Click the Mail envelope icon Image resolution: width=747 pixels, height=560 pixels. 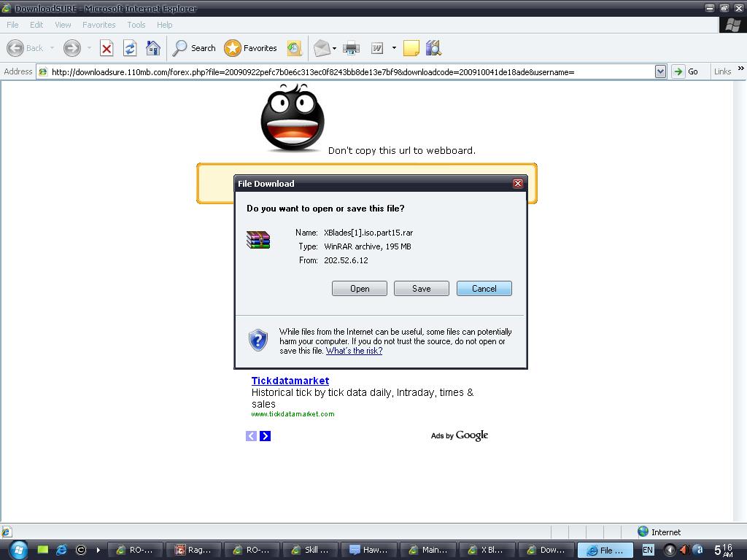(322, 48)
